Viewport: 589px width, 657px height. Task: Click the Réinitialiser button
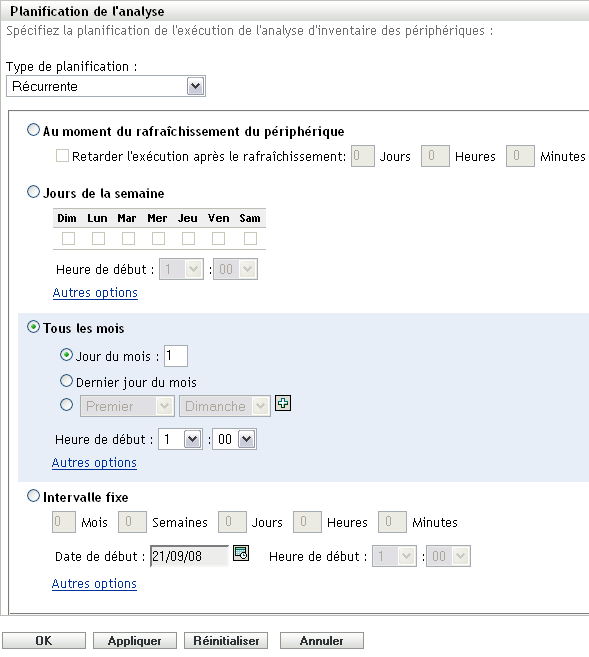(226, 641)
